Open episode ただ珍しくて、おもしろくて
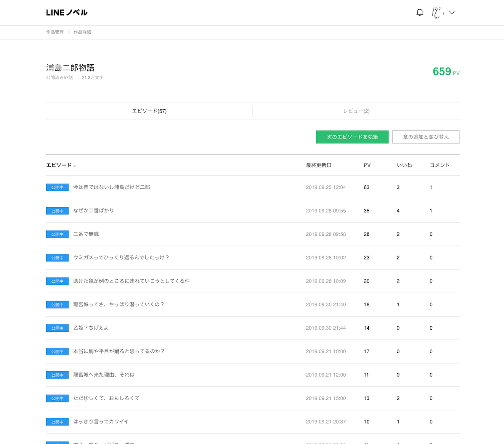Screen dimensions: 504x444 106,398
